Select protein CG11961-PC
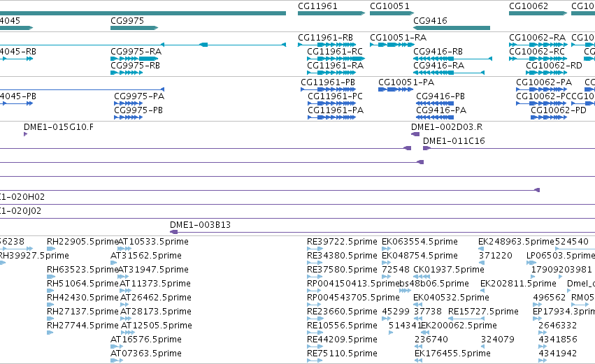The height and width of the screenshot is (364, 595). 331,103
